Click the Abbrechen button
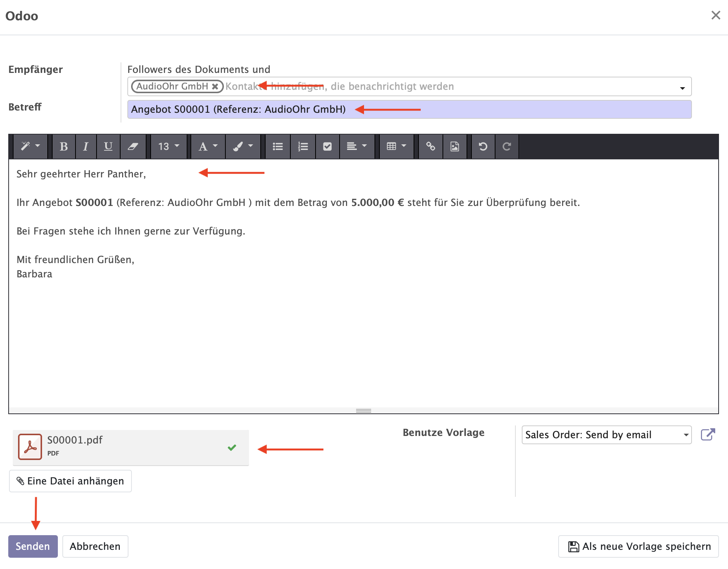The image size is (728, 569). [x=95, y=546]
